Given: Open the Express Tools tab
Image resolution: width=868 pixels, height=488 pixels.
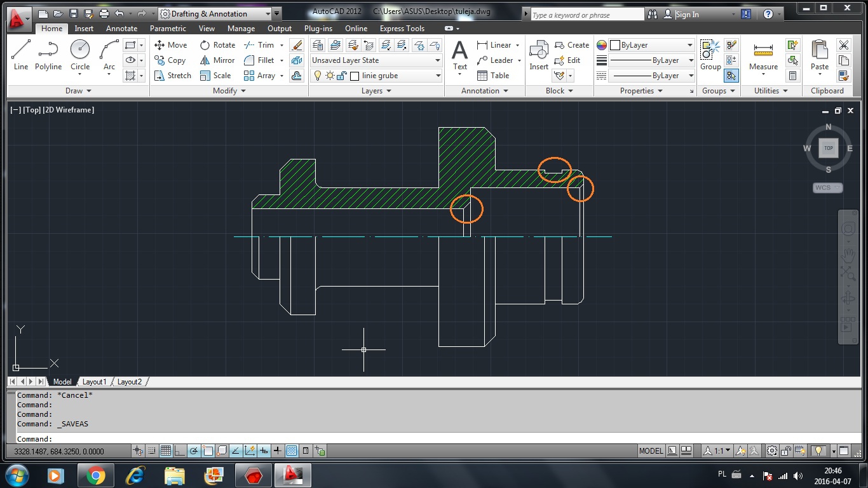Looking at the screenshot, I should [402, 29].
